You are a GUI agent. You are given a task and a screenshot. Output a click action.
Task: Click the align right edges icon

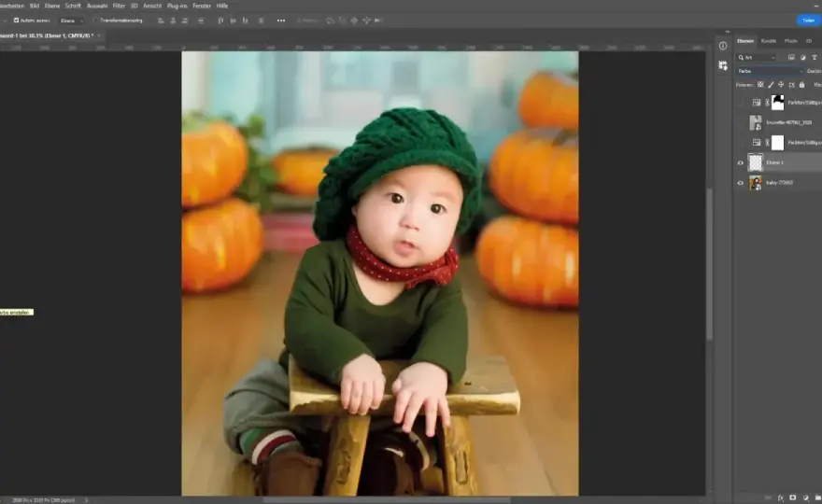tap(185, 21)
